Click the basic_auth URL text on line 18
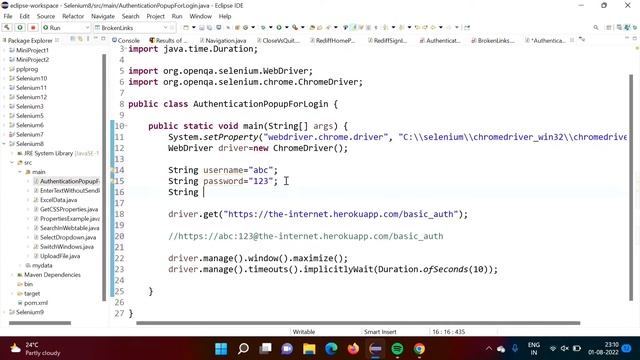Screen dimensions: 640x360 tap(340, 214)
